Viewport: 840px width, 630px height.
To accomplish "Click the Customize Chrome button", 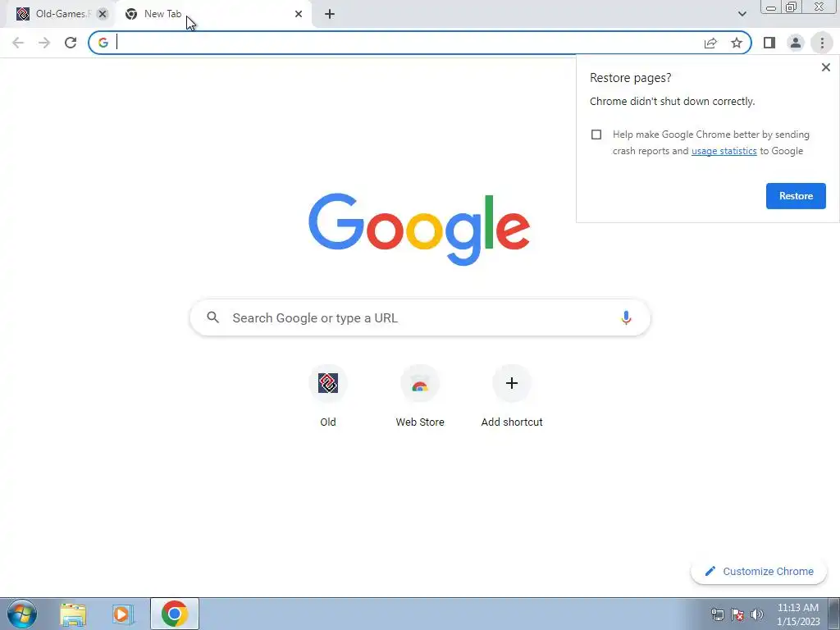I will click(x=759, y=572).
